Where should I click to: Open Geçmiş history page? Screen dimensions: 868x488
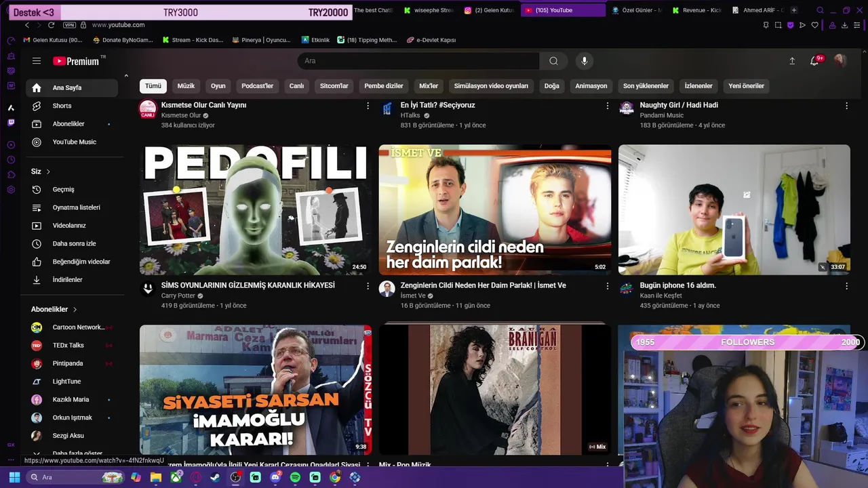pos(72,190)
